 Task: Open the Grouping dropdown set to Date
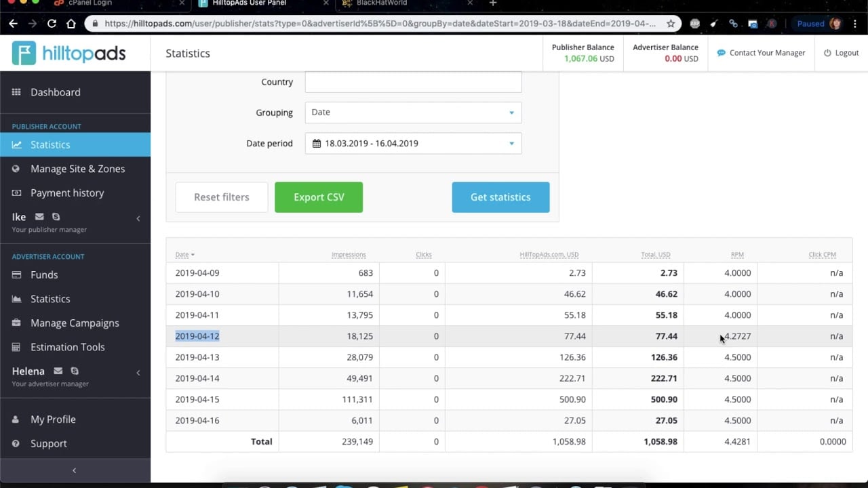click(x=413, y=113)
